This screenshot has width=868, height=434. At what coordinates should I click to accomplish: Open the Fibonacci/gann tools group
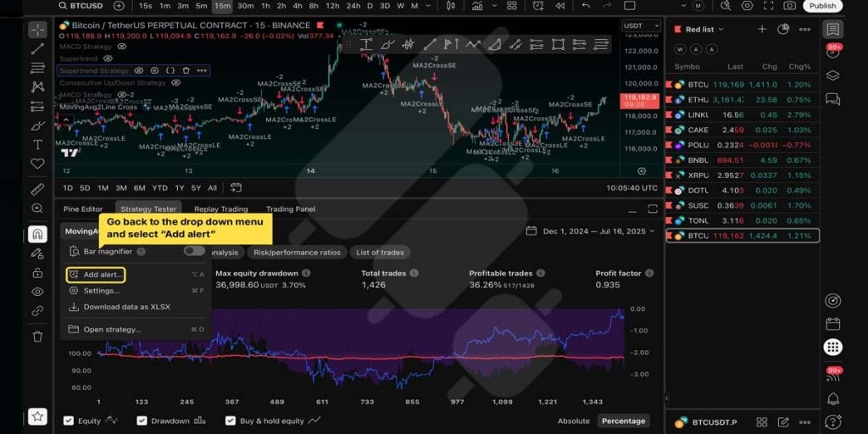point(37,68)
